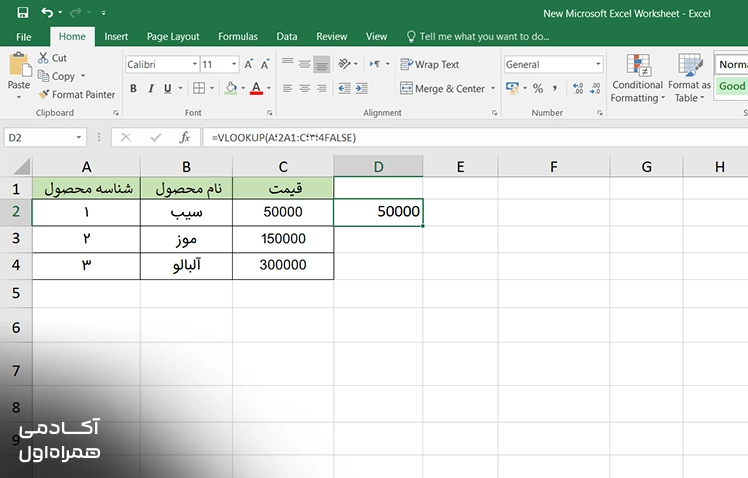This screenshot has height=478, width=748.
Task: Open the Formulas tab
Action: coord(238,37)
